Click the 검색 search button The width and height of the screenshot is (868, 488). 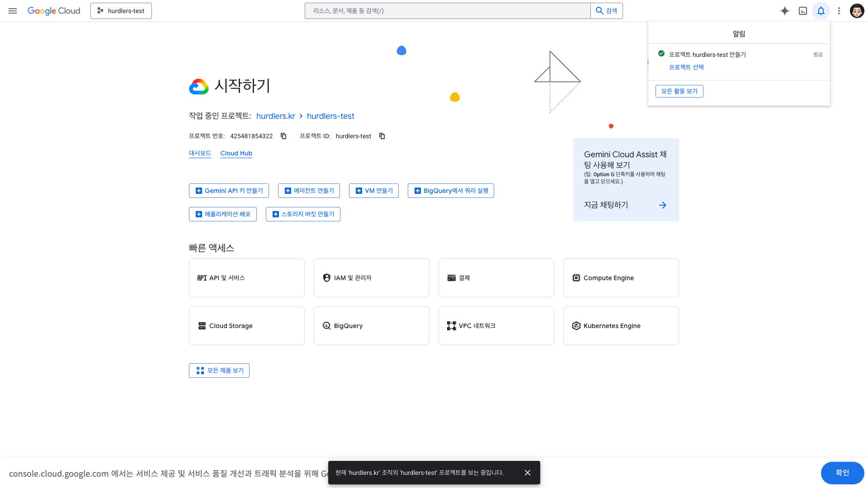coord(607,11)
